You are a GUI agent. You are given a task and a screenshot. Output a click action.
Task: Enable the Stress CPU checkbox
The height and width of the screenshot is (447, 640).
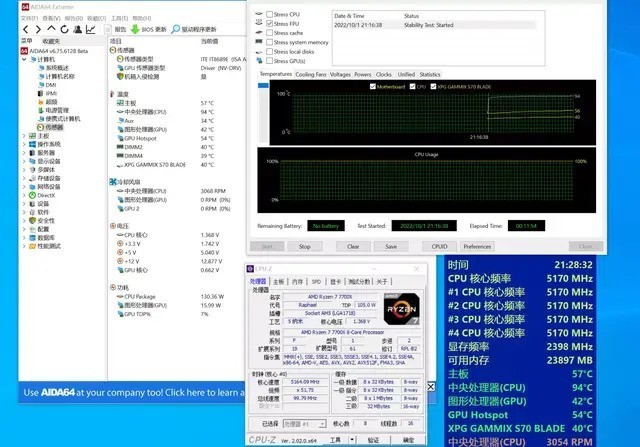click(x=269, y=14)
